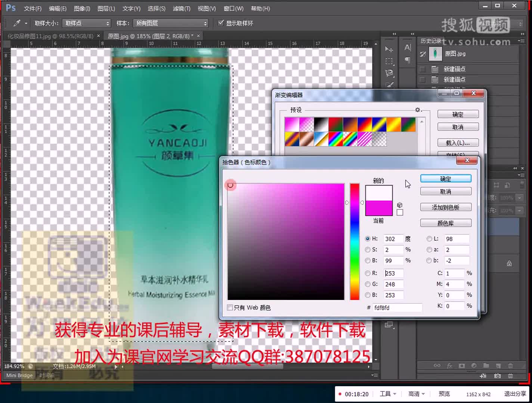Screen dimensions: 532x403
Task: Click the link layers icon
Action: (x=437, y=366)
